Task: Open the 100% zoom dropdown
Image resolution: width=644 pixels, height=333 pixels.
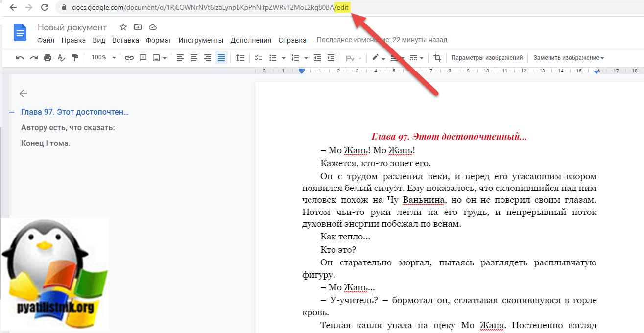Action: (103, 58)
